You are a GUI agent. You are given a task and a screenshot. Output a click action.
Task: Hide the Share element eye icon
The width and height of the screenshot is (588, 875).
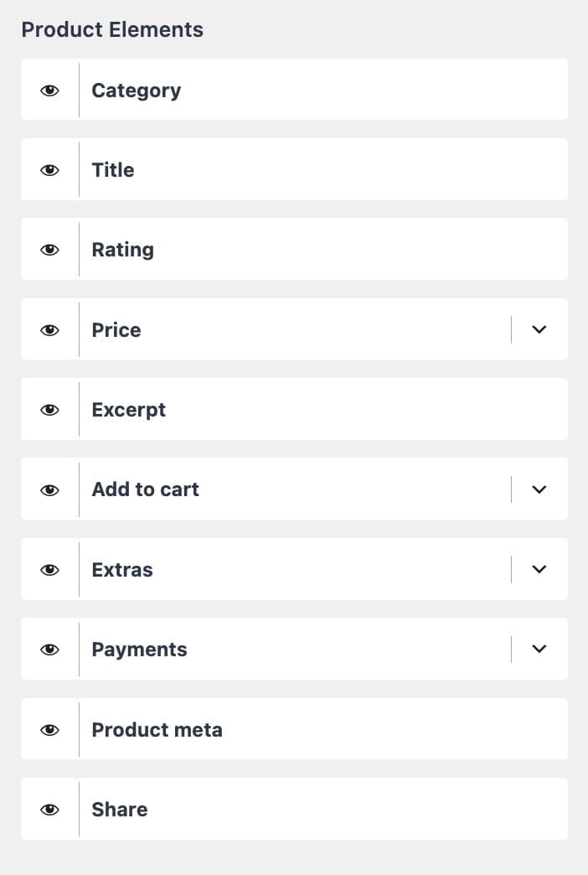click(x=50, y=809)
